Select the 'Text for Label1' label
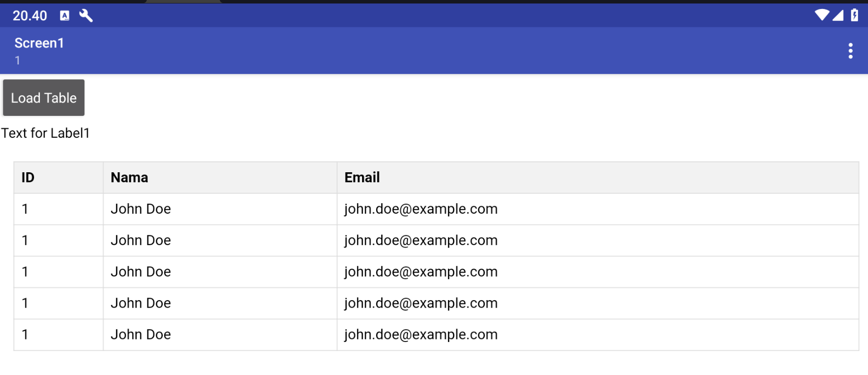This screenshot has width=868, height=375. point(45,133)
